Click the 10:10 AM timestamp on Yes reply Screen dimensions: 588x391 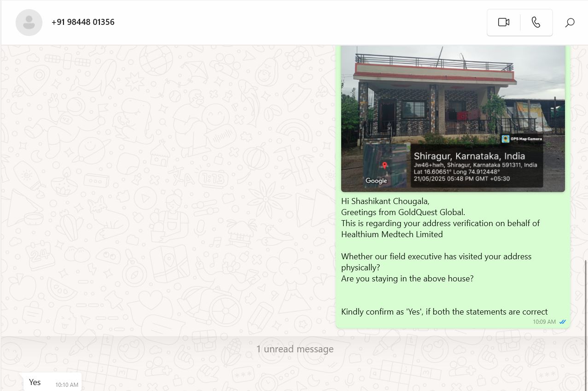67,385
